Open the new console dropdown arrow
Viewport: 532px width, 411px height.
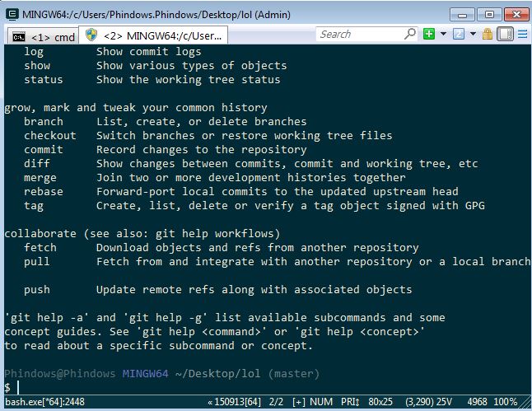pyautogui.click(x=443, y=34)
